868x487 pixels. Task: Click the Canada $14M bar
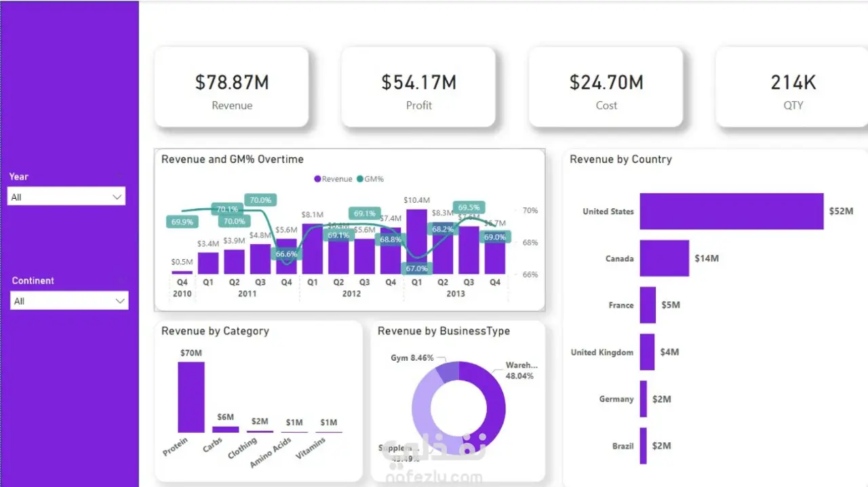(665, 258)
